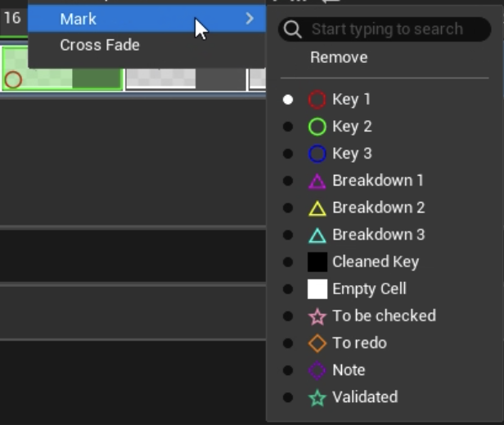Click the blue circle Key 3 icon
This screenshot has height=425, width=504.
click(x=317, y=154)
